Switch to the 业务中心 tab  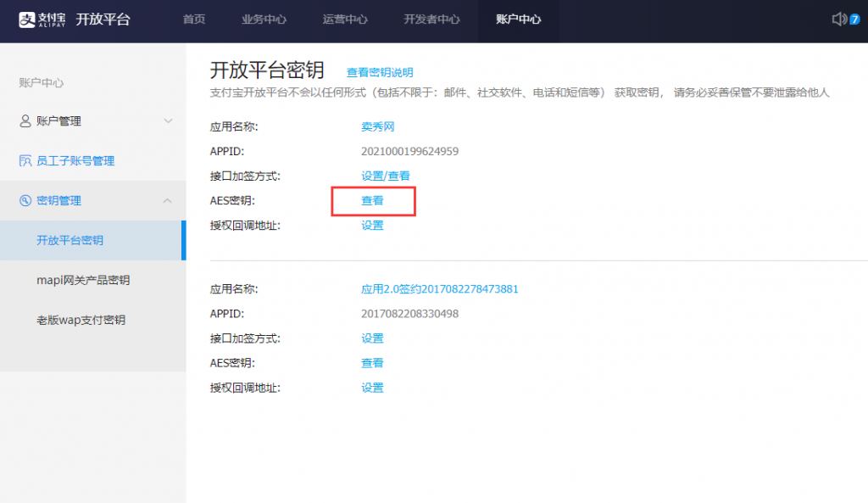pyautogui.click(x=264, y=20)
